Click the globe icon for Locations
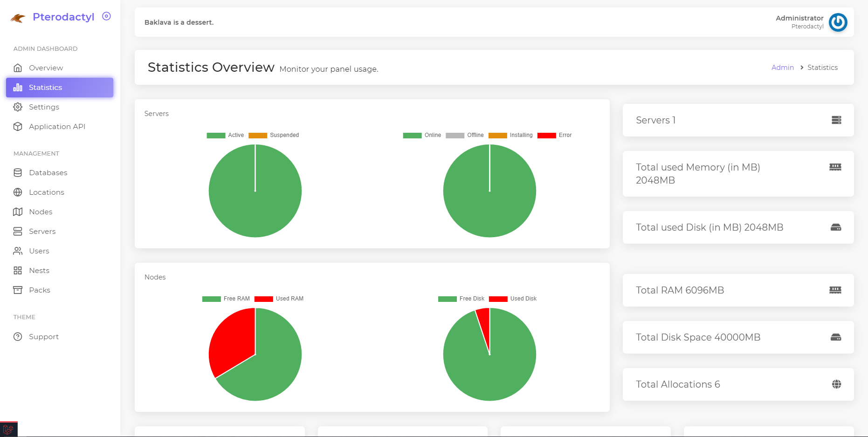 tap(18, 192)
